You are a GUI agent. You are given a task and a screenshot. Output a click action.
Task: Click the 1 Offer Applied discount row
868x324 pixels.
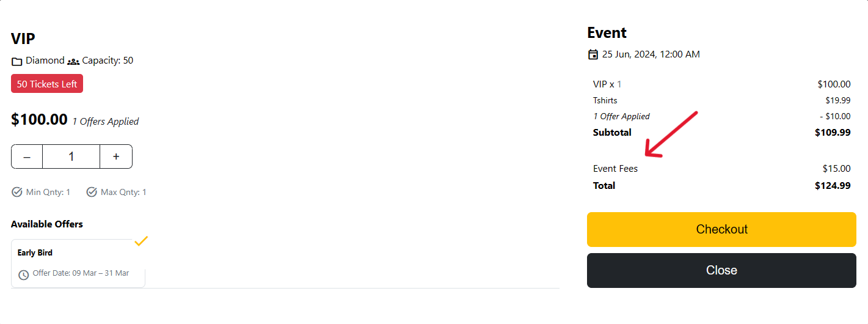tap(621, 116)
